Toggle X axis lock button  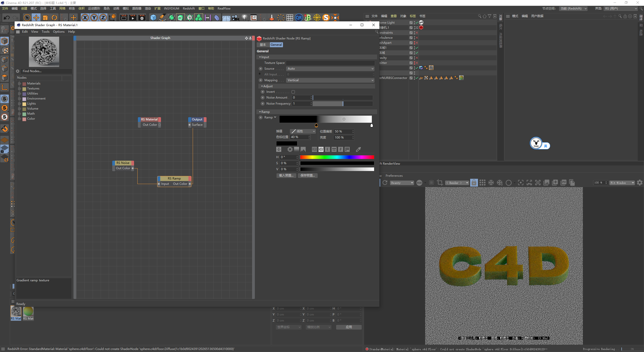(85, 18)
